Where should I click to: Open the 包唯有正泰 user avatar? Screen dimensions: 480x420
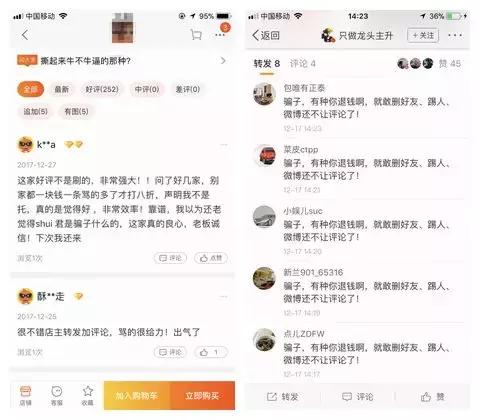click(x=264, y=94)
